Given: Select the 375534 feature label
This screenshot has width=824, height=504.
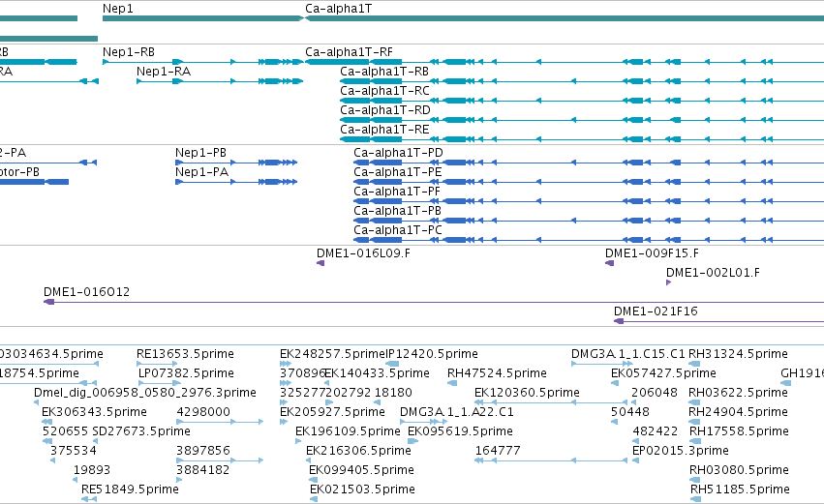Looking at the screenshot, I should (x=74, y=452).
